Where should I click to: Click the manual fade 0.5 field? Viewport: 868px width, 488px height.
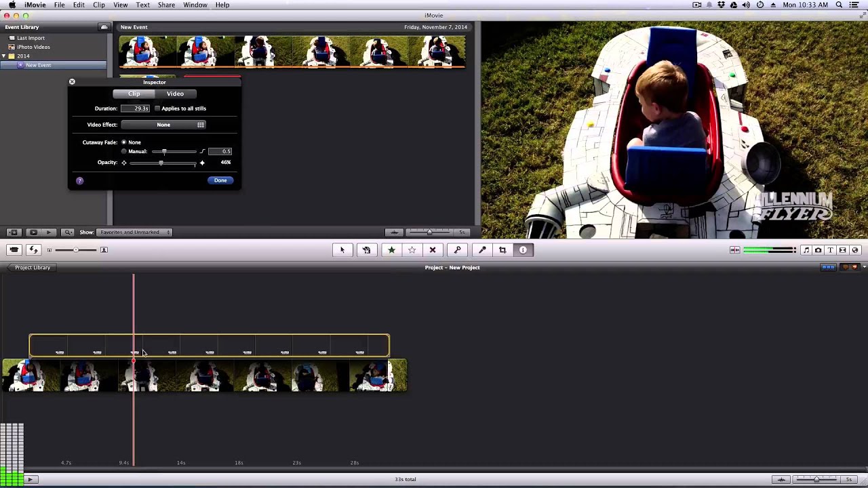tap(220, 151)
